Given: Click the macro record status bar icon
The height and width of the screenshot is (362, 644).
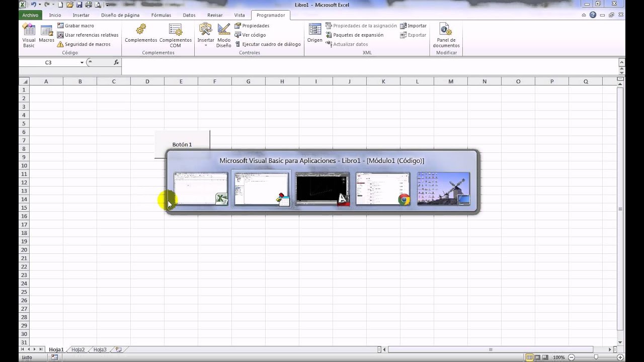Looking at the screenshot, I should click(x=54, y=357).
